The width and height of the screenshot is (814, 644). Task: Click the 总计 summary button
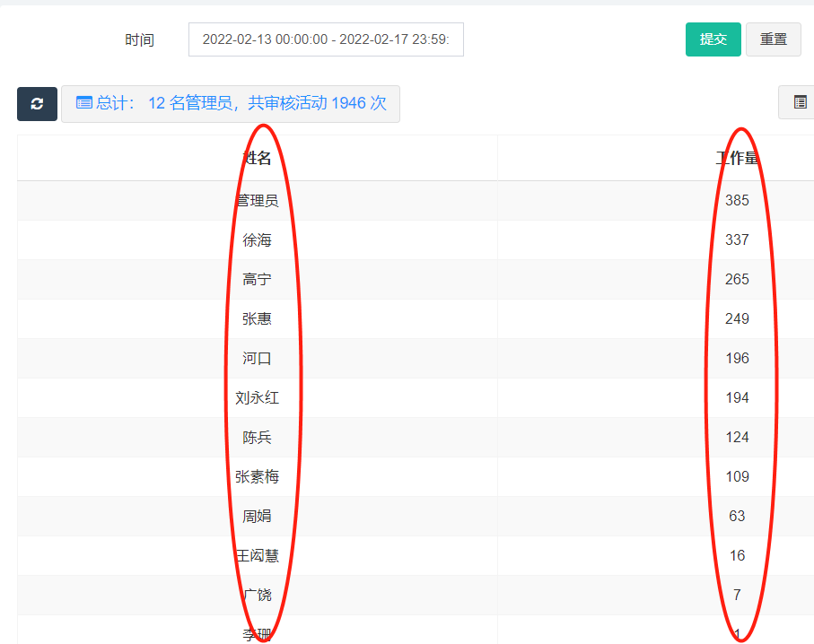click(x=231, y=104)
